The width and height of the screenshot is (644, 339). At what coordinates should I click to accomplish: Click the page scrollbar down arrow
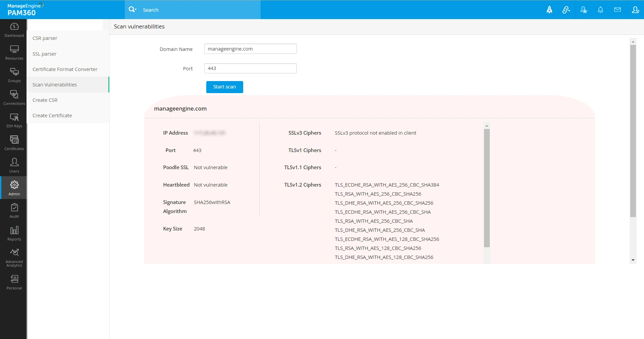coord(633,260)
